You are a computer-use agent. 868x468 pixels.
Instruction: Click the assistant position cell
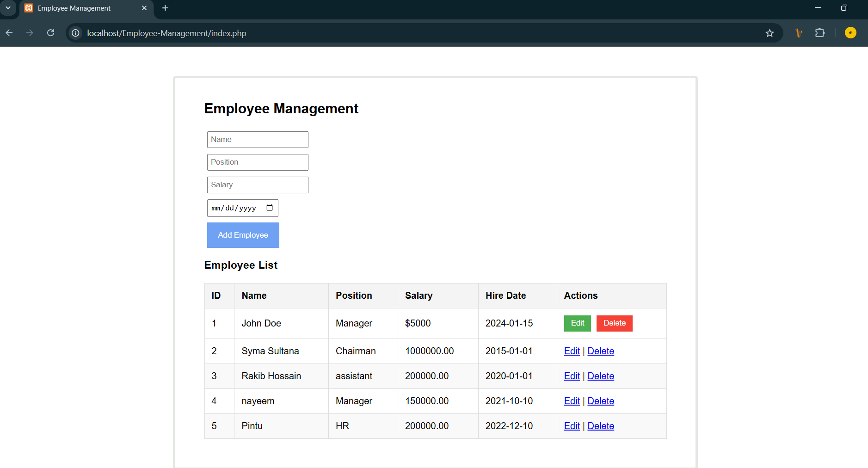(x=363, y=376)
